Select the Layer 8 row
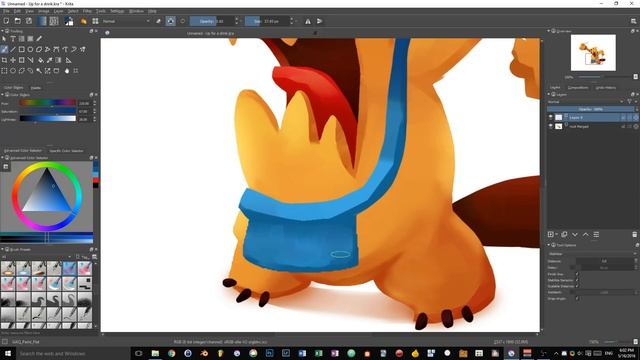Viewport: 640px width, 360px height. [593, 117]
